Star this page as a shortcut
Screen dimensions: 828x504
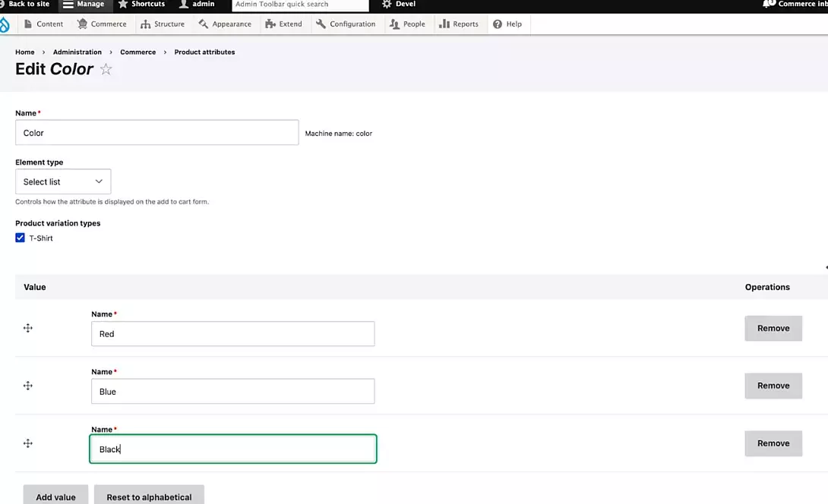pos(106,70)
